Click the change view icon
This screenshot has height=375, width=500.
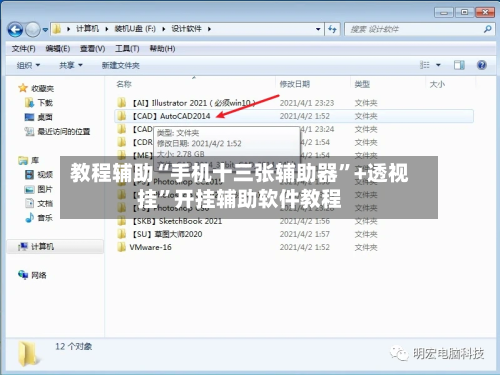pyautogui.click(x=424, y=65)
